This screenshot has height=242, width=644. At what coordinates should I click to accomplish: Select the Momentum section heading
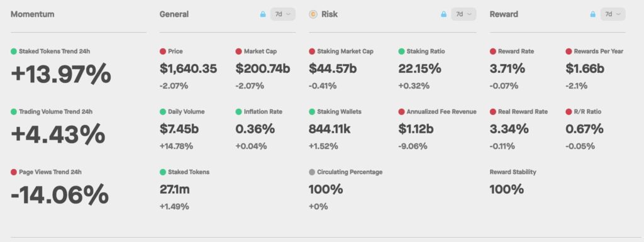33,14
